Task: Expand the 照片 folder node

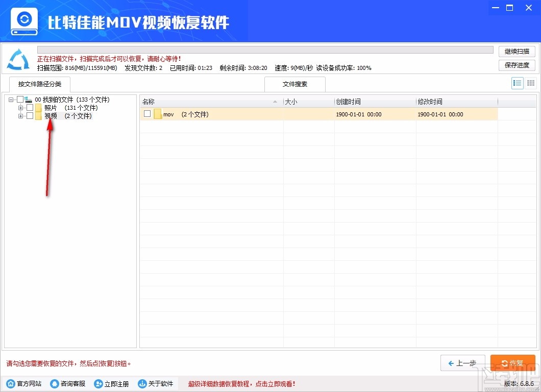Action: [x=20, y=108]
